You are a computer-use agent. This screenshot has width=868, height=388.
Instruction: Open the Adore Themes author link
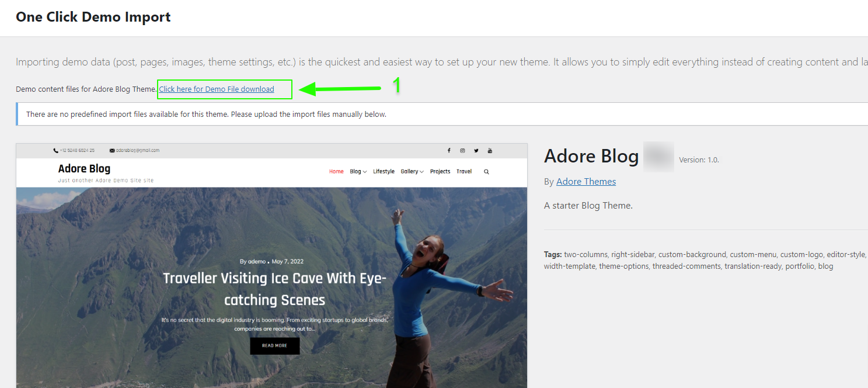(586, 182)
